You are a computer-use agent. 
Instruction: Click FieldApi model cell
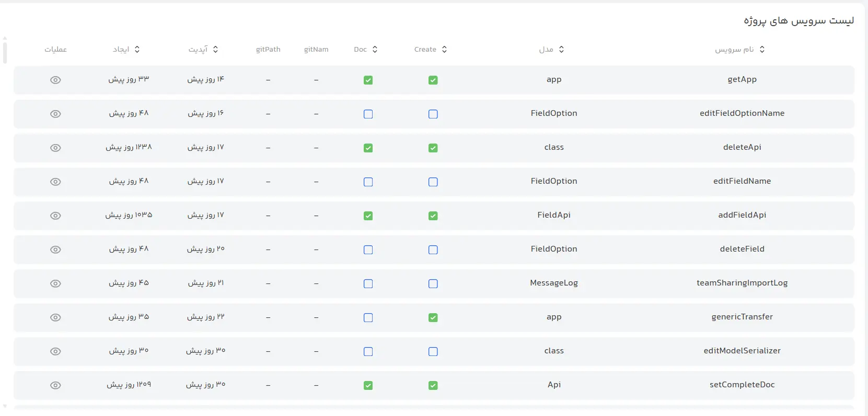pos(554,215)
